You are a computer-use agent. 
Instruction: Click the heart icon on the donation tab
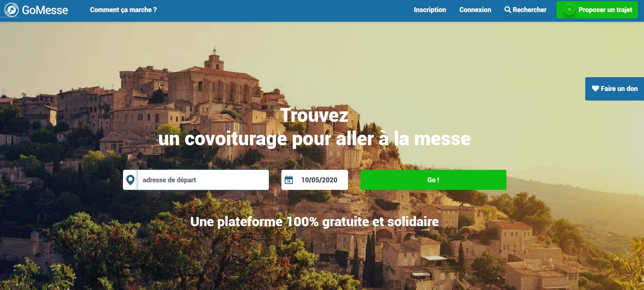[595, 88]
